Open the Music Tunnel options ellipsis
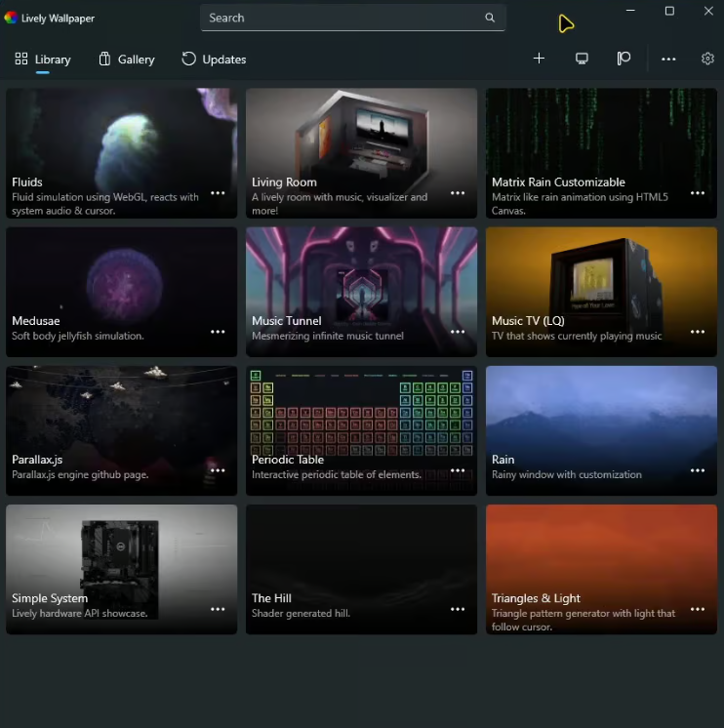Image resolution: width=724 pixels, height=728 pixels. (x=458, y=332)
